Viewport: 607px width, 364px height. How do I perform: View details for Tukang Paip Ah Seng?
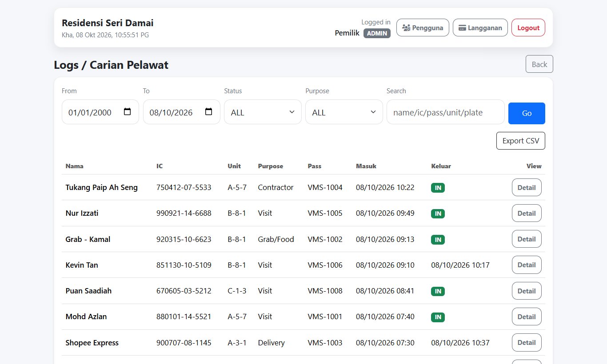527,187
